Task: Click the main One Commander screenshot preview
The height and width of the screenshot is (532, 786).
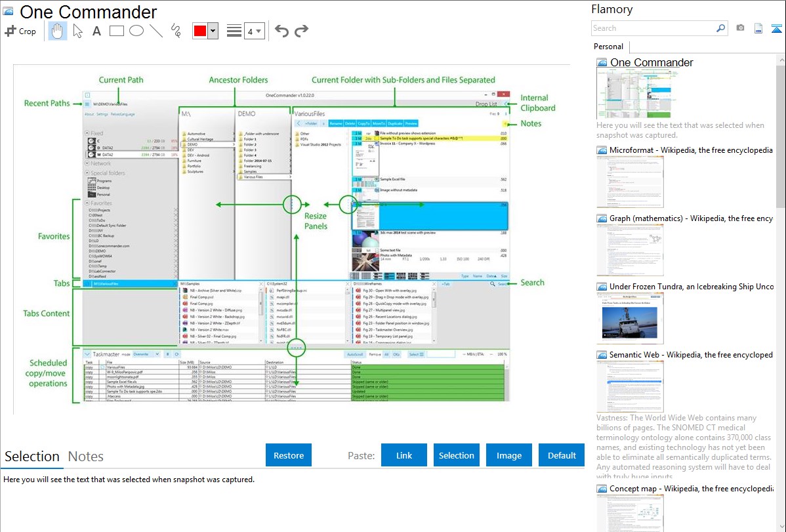Action: pos(292,239)
